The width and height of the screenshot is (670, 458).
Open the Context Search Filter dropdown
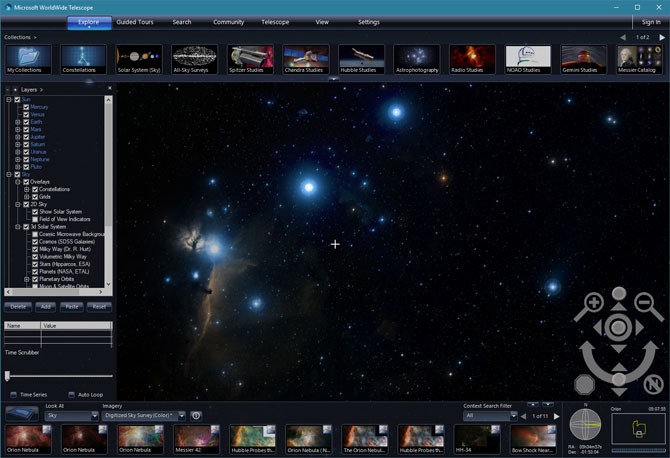[x=491, y=416]
